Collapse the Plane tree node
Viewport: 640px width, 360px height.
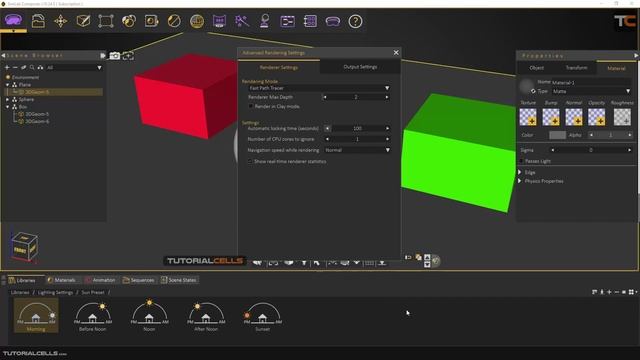[x=7, y=84]
